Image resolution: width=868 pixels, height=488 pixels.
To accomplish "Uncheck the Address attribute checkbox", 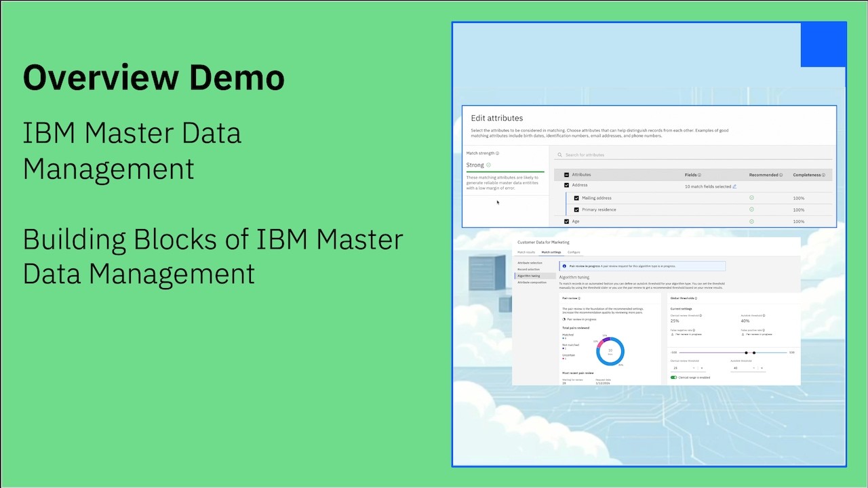I will (x=567, y=185).
